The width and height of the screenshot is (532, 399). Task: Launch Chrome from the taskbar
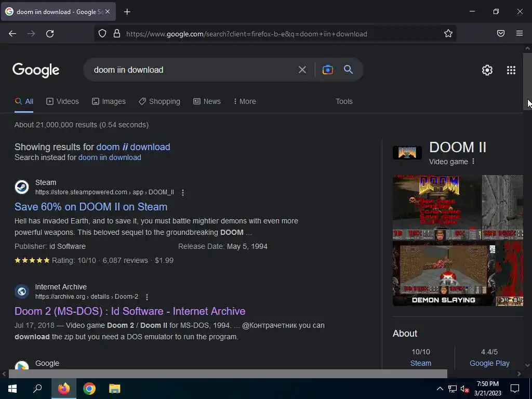89,389
